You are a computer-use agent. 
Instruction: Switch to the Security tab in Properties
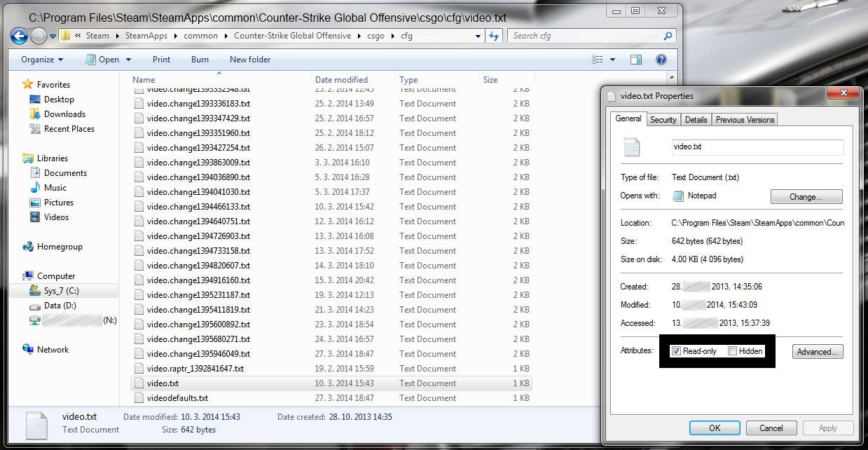pos(663,120)
